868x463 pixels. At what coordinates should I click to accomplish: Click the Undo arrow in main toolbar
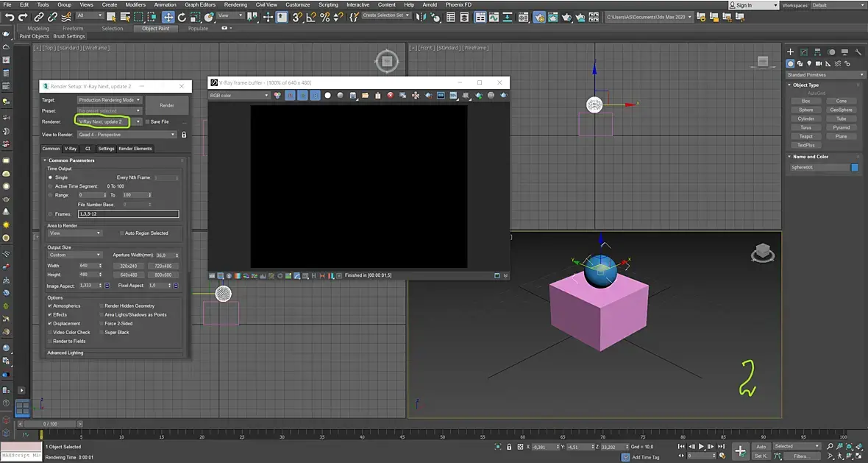point(10,17)
